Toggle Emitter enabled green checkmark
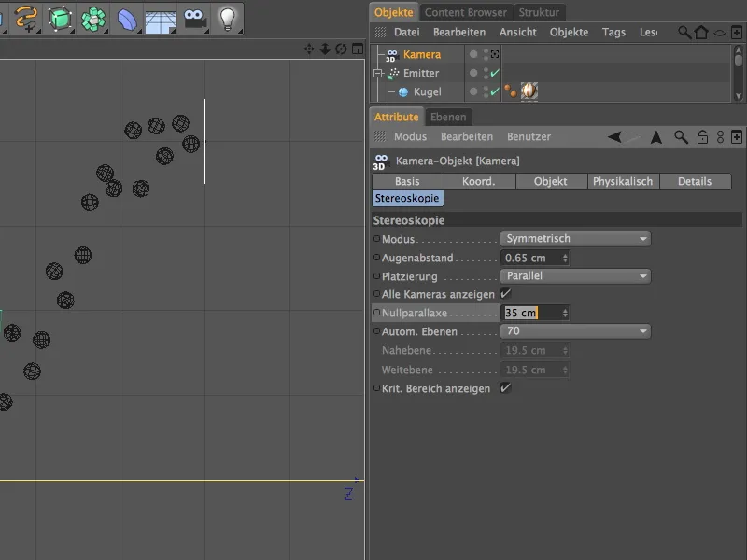The width and height of the screenshot is (747, 560). point(495,73)
